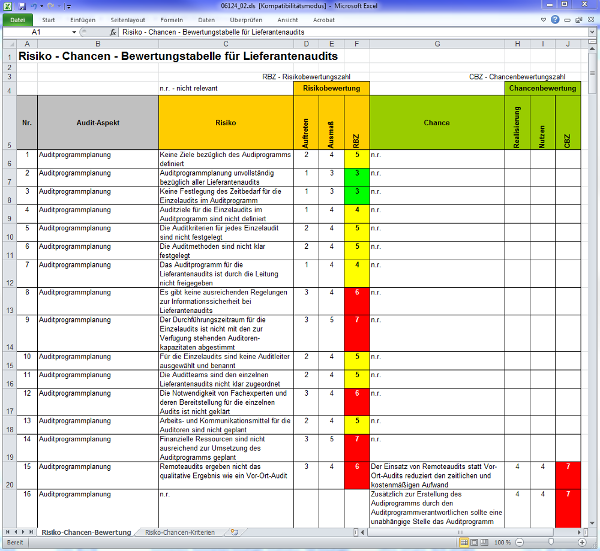
Task: Click the formula bar text field
Action: point(350,32)
